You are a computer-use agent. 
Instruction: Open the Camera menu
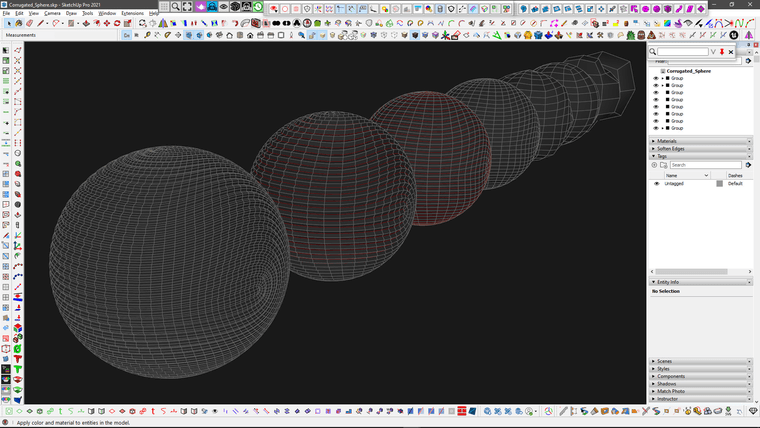click(x=52, y=13)
